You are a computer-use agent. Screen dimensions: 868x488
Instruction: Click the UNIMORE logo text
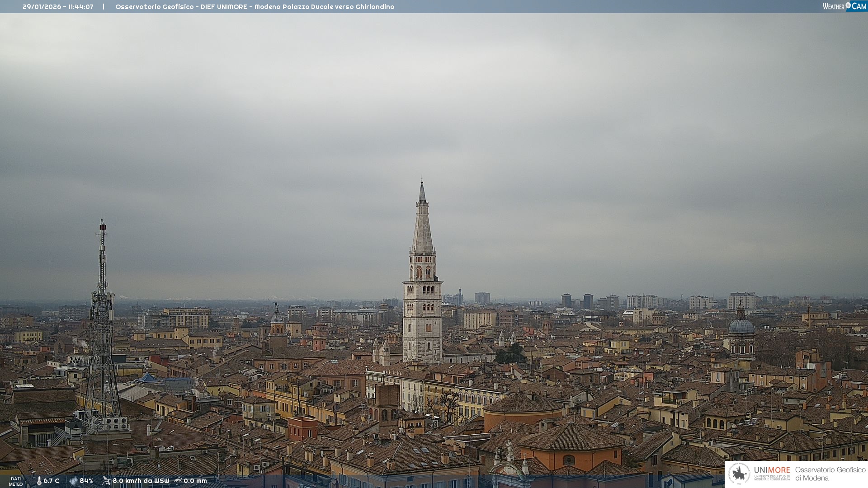tap(772, 470)
